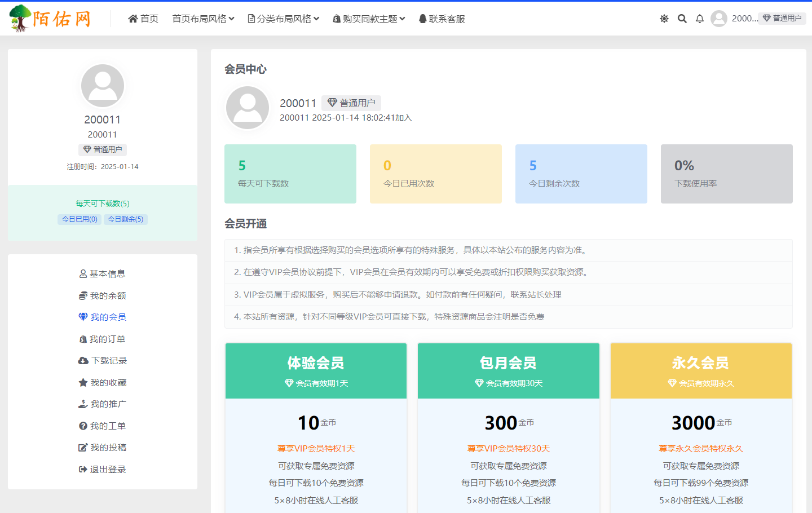Open 我的工单 help item
This screenshot has width=812, height=513.
pos(103,426)
